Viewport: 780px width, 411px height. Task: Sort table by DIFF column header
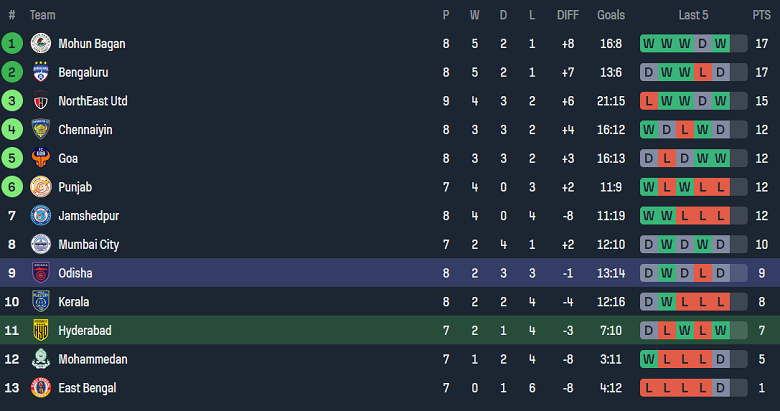(568, 15)
